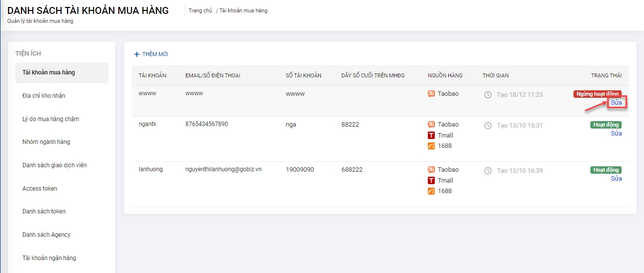Viewport: 644px width, 273px height.
Task: Click the clock icon beside Tạo 18/12 11:23
Action: pyautogui.click(x=488, y=94)
